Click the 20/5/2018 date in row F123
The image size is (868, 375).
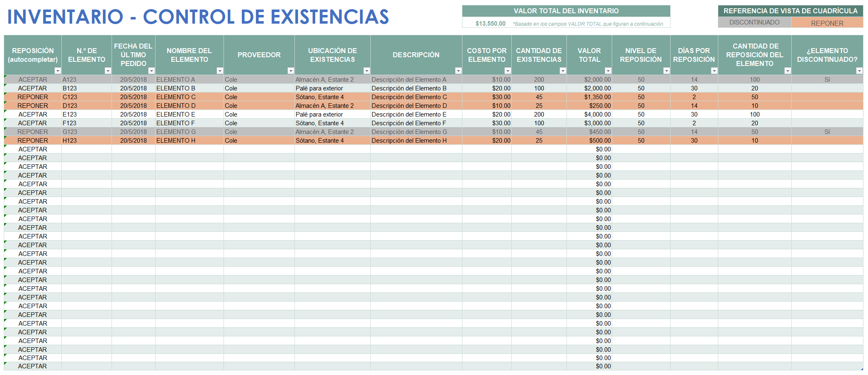pos(134,123)
